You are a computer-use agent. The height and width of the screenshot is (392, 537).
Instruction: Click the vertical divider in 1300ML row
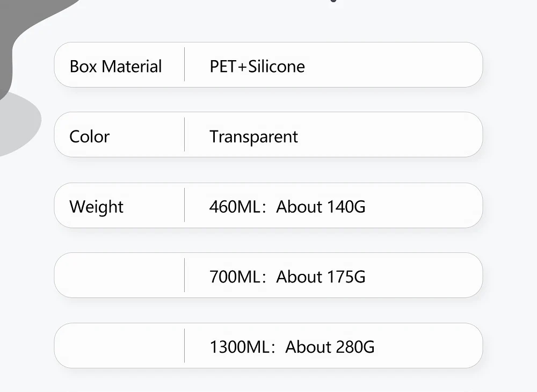(x=185, y=345)
